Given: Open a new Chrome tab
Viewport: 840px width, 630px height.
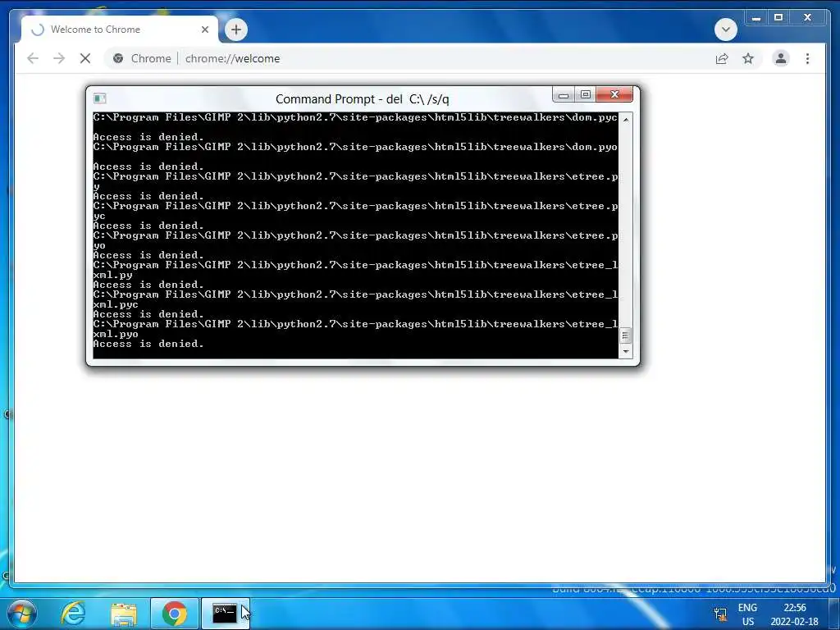Looking at the screenshot, I should pyautogui.click(x=236, y=30).
